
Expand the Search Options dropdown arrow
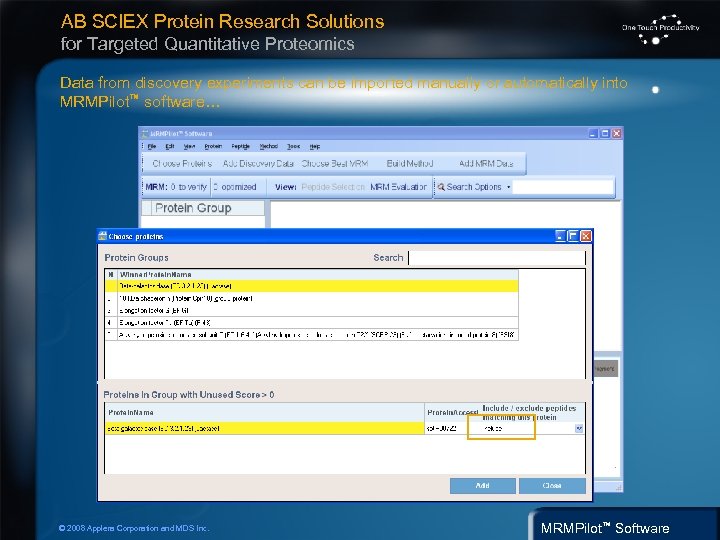(x=508, y=187)
